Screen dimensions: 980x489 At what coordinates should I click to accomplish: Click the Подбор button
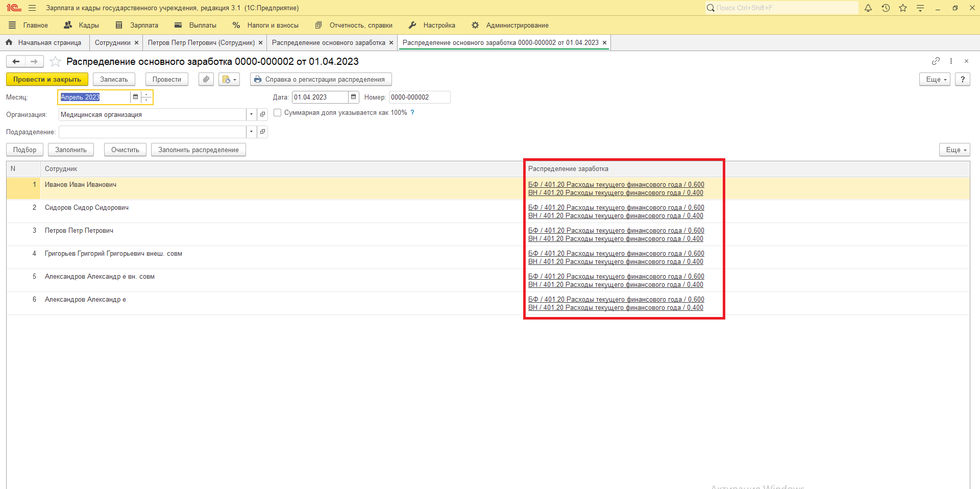pos(24,150)
